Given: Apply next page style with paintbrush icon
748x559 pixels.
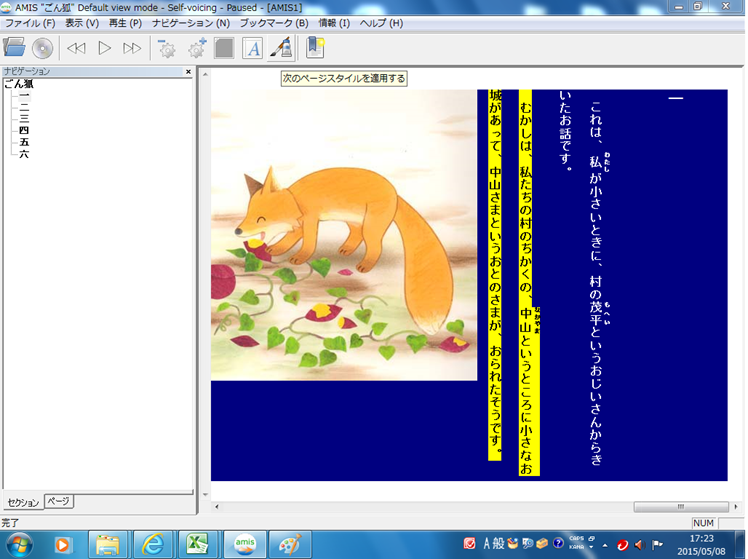Looking at the screenshot, I should [281, 48].
